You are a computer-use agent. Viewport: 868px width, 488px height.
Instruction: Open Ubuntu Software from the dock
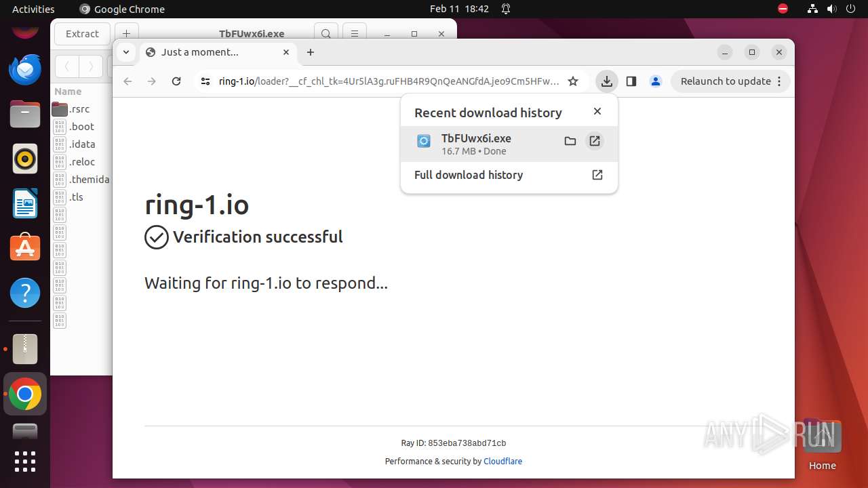25,249
